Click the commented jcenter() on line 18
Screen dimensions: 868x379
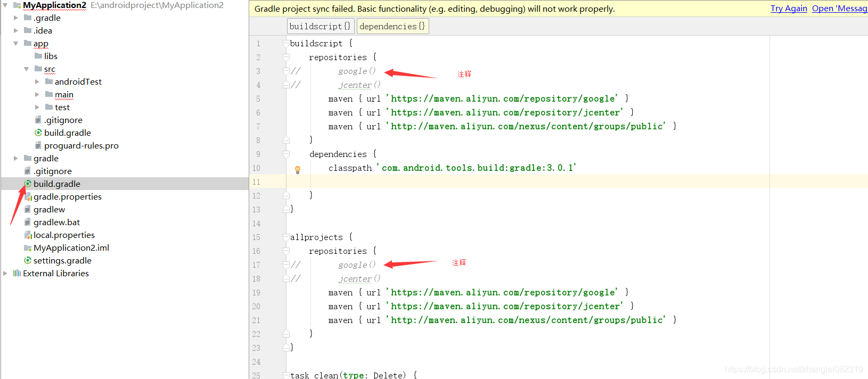(359, 278)
